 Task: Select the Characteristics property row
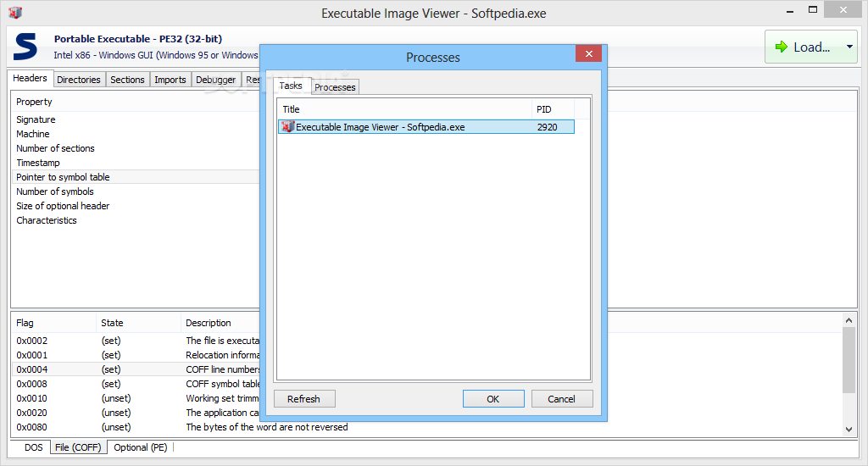pos(136,220)
